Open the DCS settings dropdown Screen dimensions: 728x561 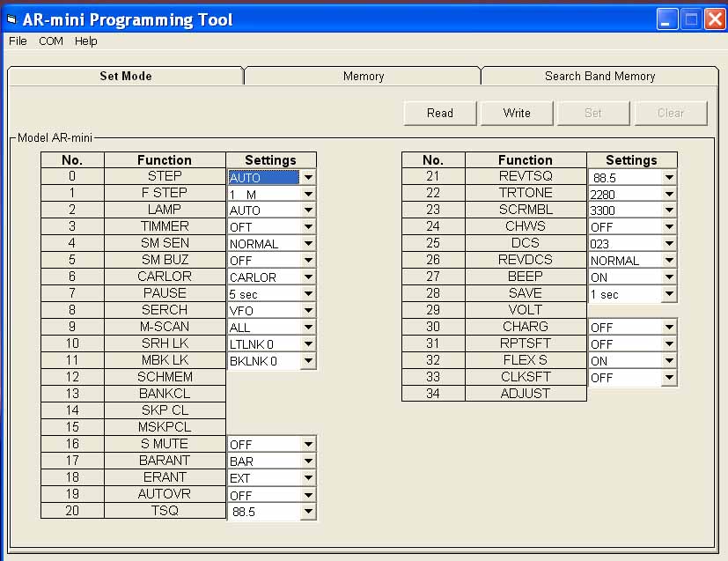(x=668, y=244)
